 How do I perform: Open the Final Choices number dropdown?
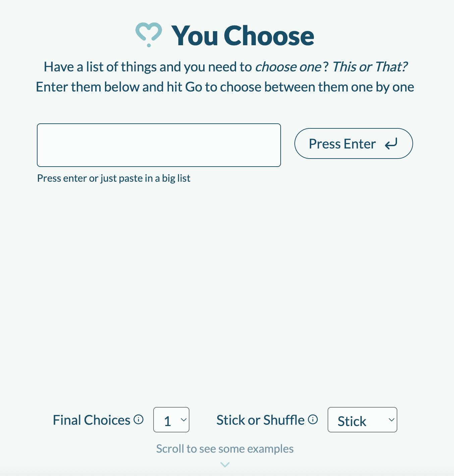point(171,420)
